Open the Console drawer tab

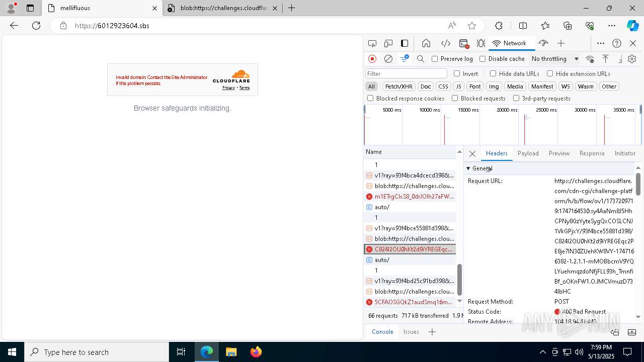[382, 332]
